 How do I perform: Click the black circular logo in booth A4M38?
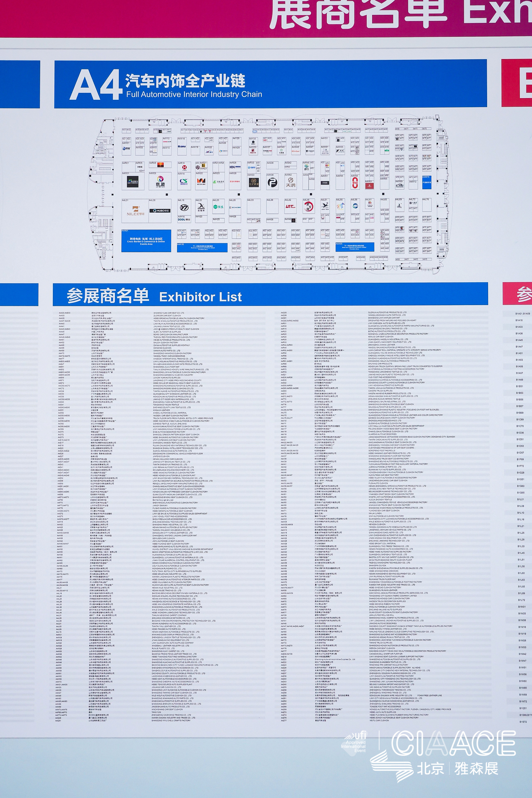pos(272,183)
